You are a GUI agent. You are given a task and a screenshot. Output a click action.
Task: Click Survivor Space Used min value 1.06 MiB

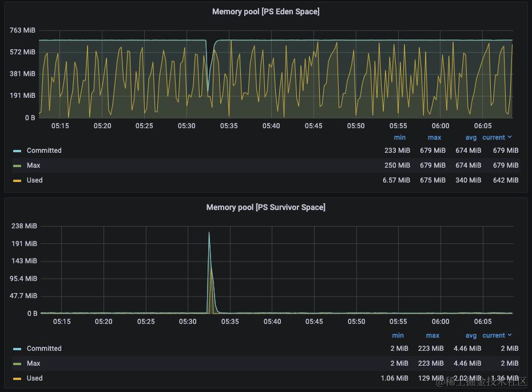(394, 378)
